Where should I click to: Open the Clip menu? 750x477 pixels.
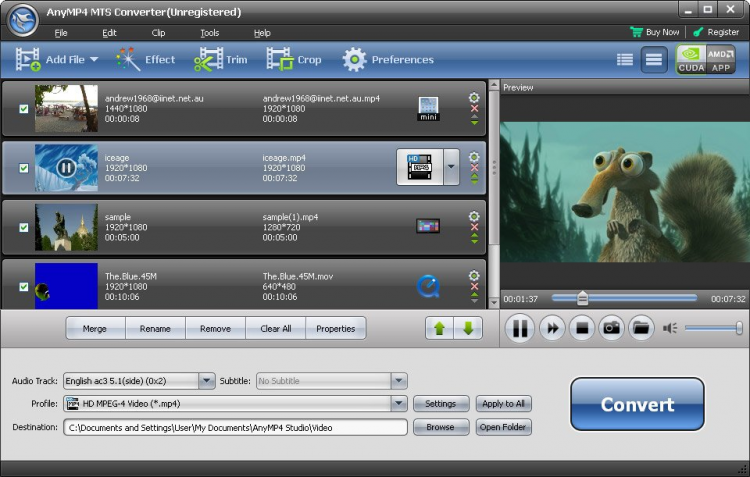click(158, 33)
